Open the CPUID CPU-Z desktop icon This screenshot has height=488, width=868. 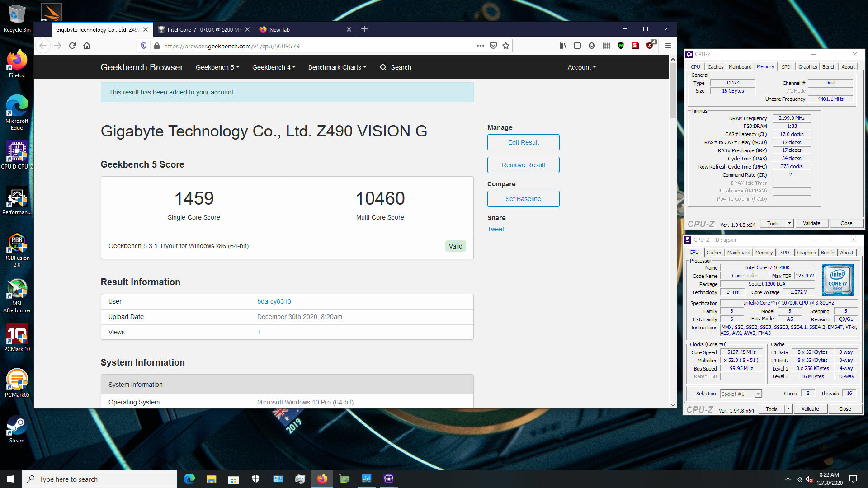[x=17, y=155]
